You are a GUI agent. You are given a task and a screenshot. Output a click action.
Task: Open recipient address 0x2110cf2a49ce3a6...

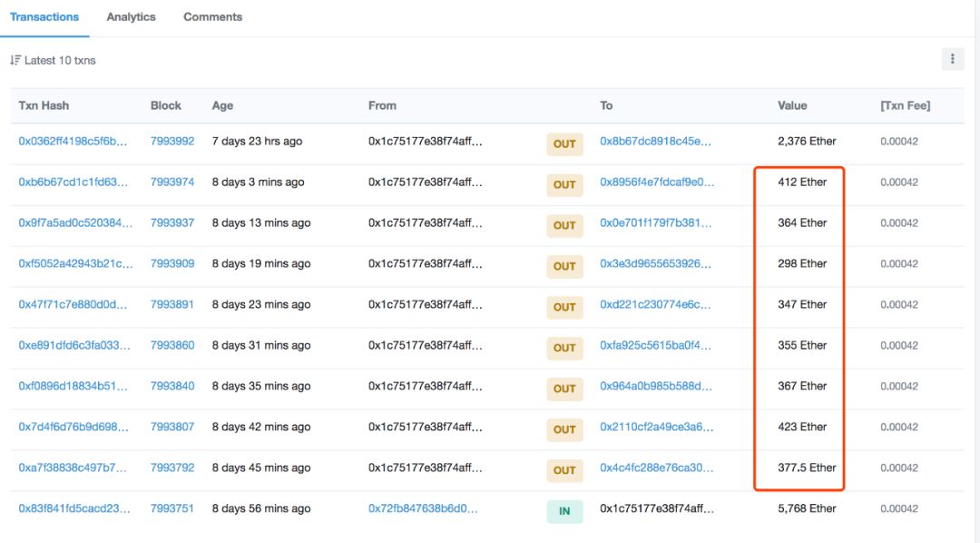[657, 427]
